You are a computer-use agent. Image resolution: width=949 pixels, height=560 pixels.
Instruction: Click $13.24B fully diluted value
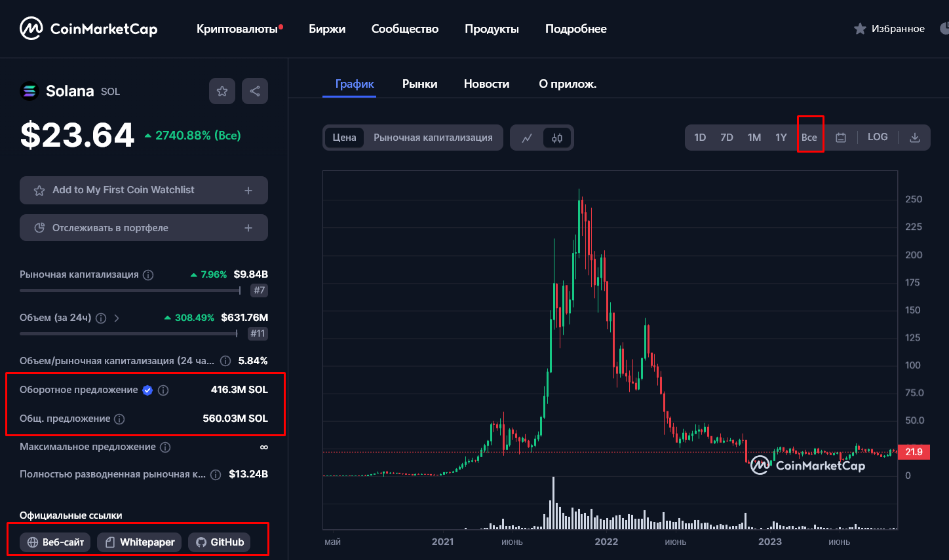point(248,474)
